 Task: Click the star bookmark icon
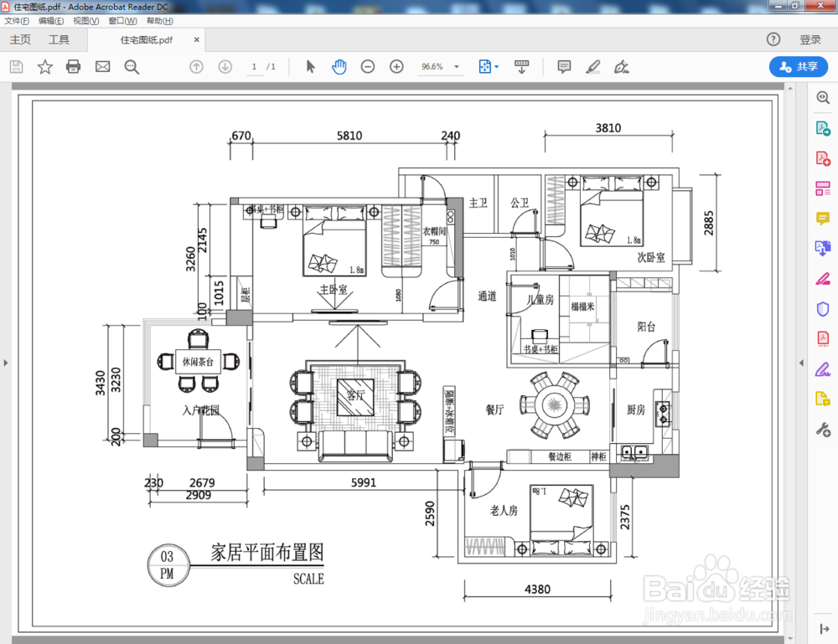pos(45,67)
